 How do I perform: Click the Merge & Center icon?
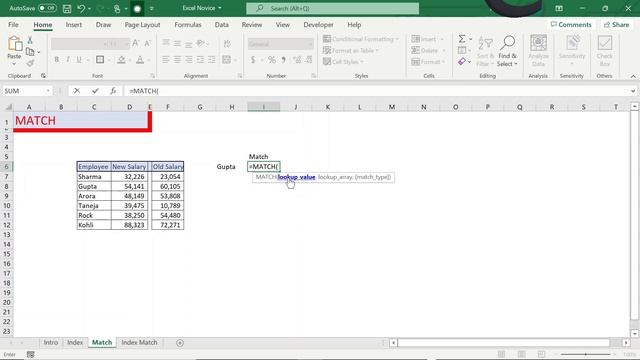pyautogui.click(x=227, y=60)
